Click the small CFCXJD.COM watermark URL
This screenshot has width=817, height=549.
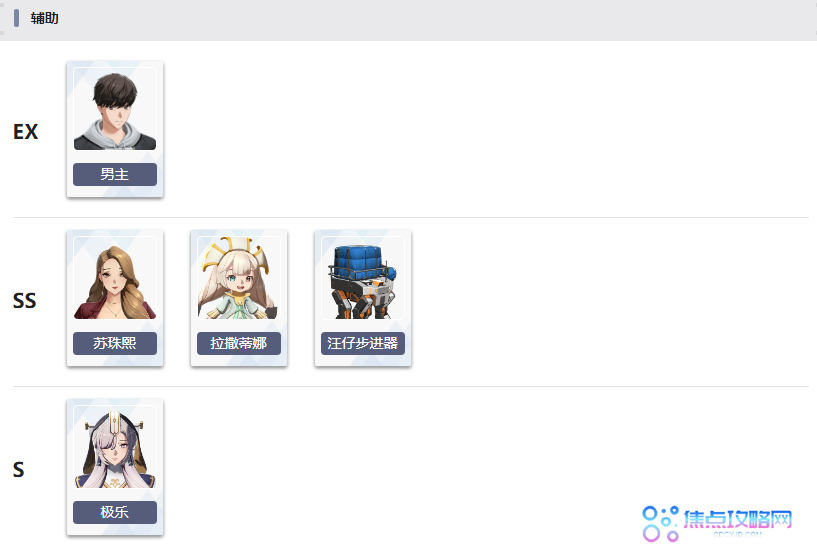tap(737, 534)
